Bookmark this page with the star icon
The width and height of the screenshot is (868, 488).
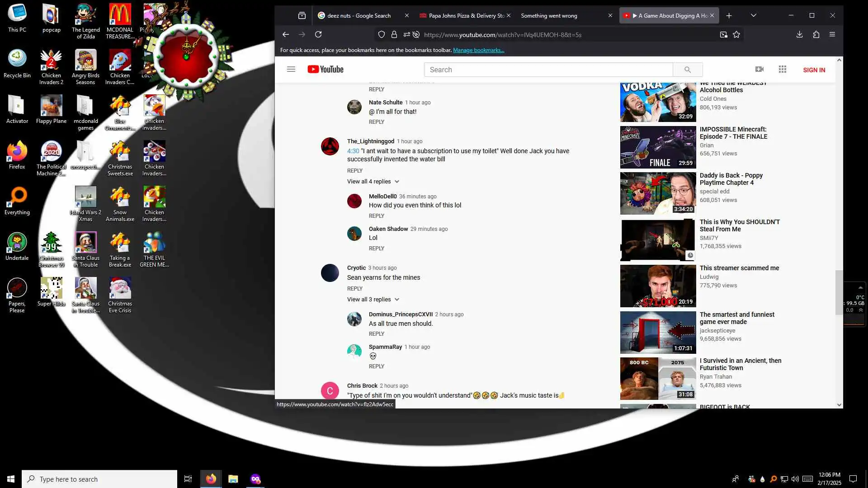coord(736,35)
